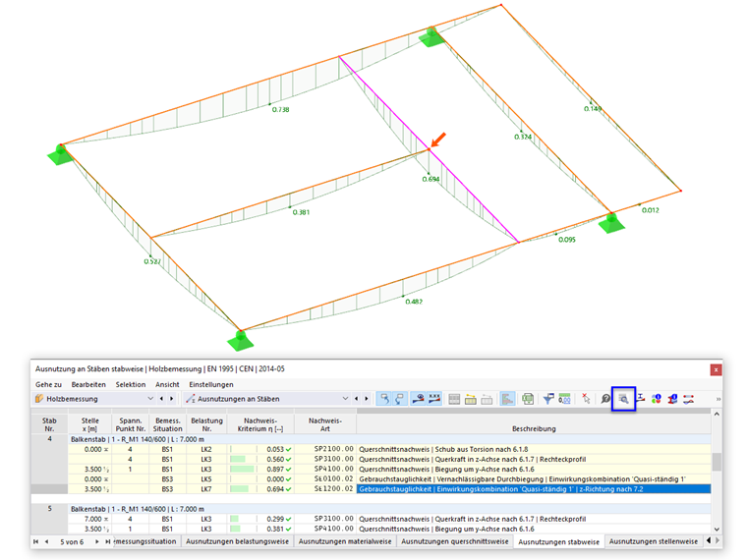The height and width of the screenshot is (560, 747).
Task: Go to previous add-on next to Holzbemessung
Action: (x=161, y=399)
